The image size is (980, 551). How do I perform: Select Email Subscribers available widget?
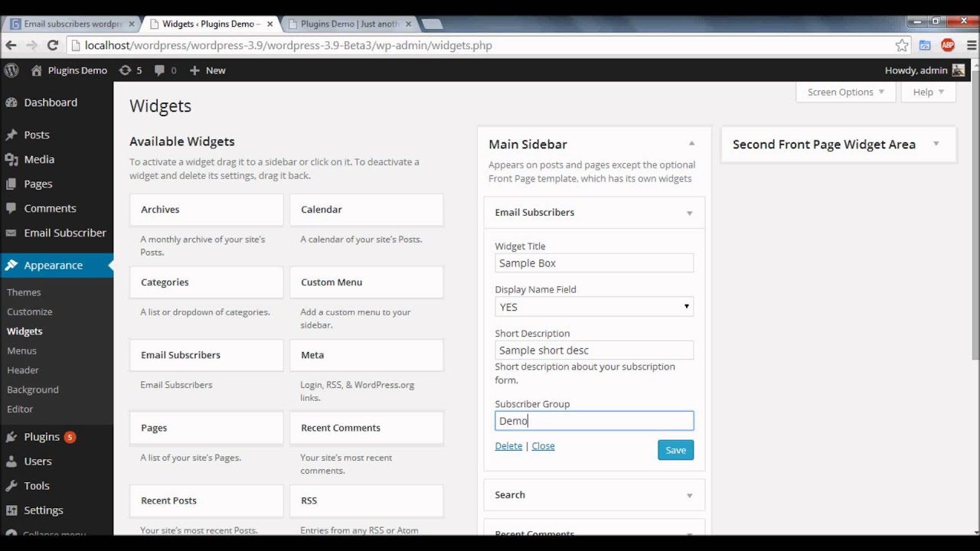click(x=207, y=355)
